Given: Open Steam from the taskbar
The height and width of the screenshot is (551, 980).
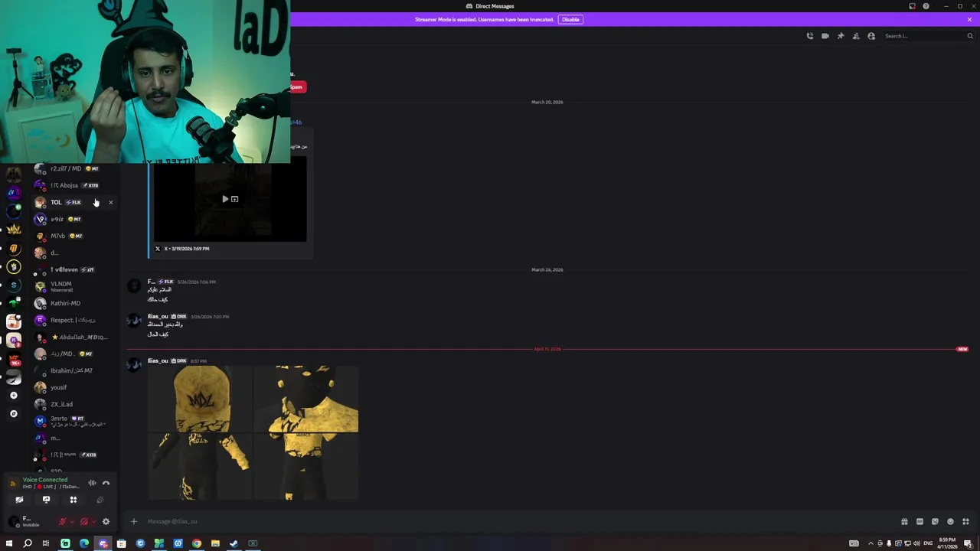Looking at the screenshot, I should 234,543.
